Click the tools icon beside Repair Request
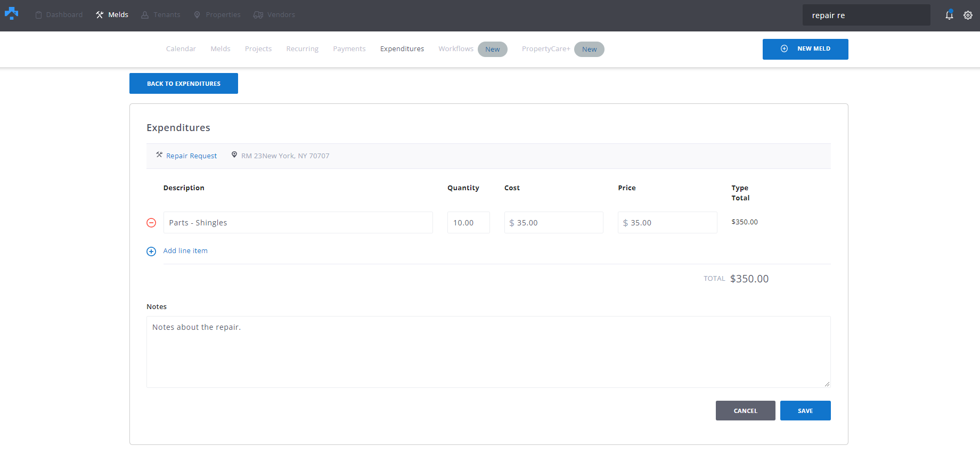Image resolution: width=980 pixels, height=454 pixels. 159,155
